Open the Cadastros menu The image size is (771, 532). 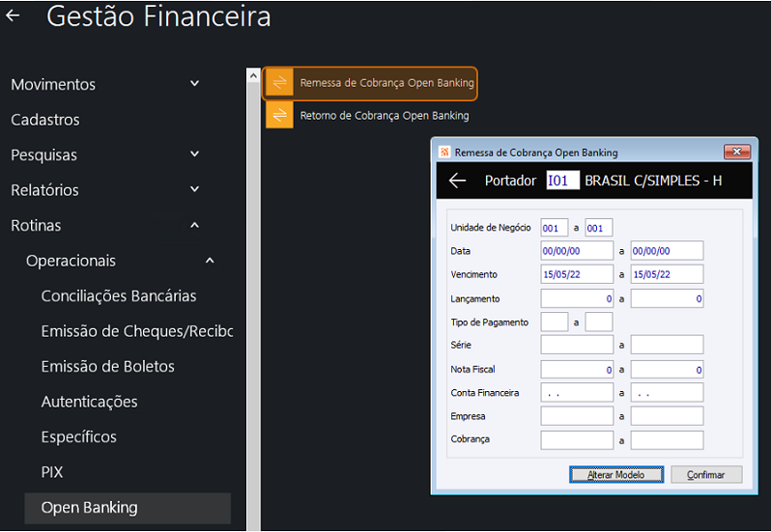(x=45, y=120)
